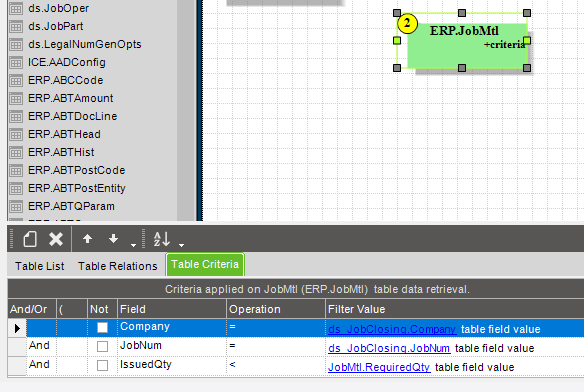
Task: Select ERP.ABTAmount in the table list
Action: 71,98
